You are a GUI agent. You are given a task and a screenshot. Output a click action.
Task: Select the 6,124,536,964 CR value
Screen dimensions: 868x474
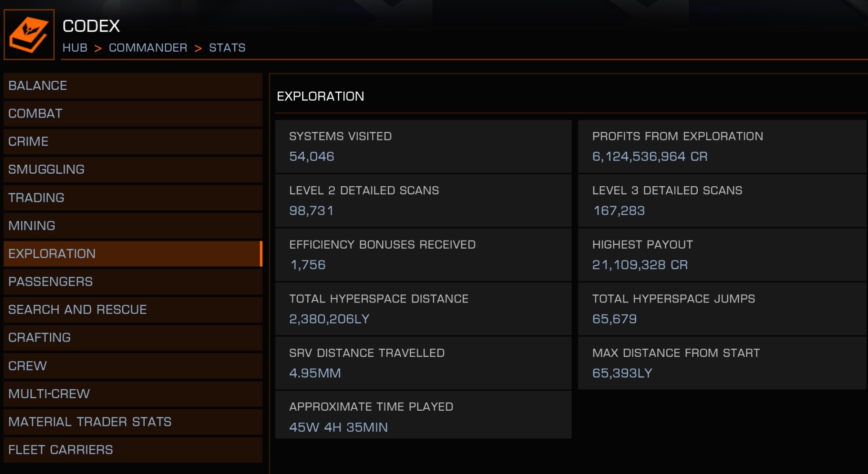[650, 157]
